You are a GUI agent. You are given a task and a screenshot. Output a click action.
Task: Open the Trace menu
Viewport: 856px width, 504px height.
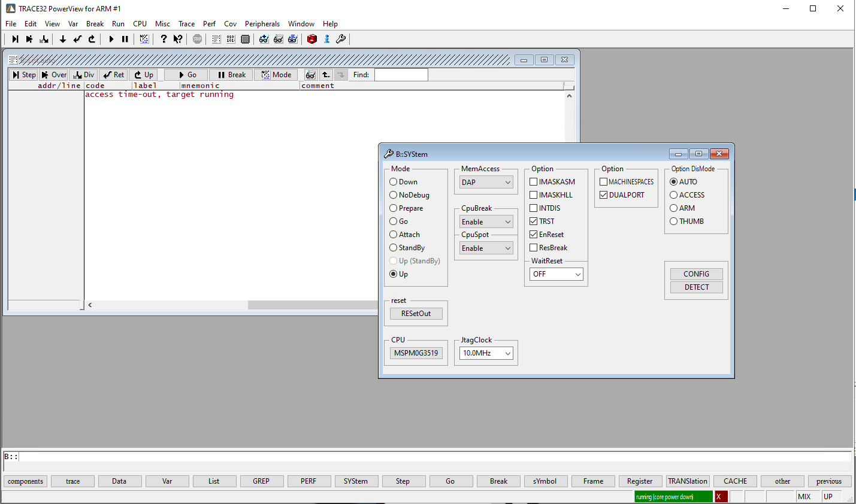tap(186, 24)
